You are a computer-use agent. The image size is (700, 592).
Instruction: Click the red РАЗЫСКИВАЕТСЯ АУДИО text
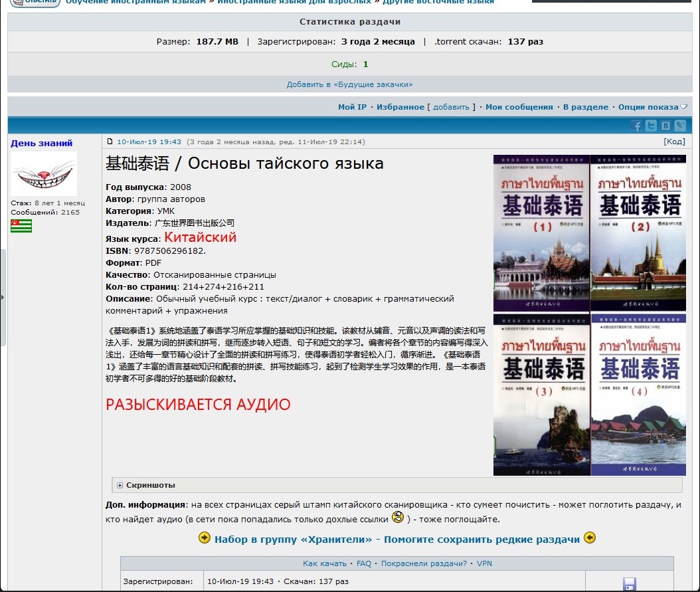[x=198, y=405]
